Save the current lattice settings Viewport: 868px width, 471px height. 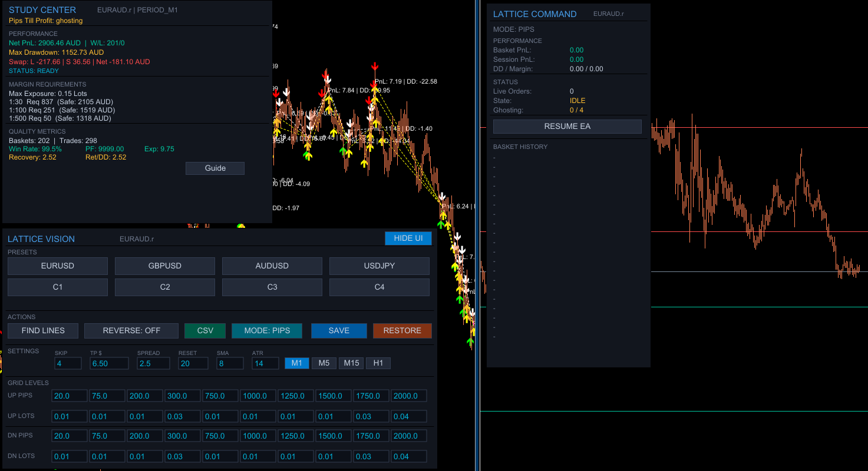click(339, 330)
